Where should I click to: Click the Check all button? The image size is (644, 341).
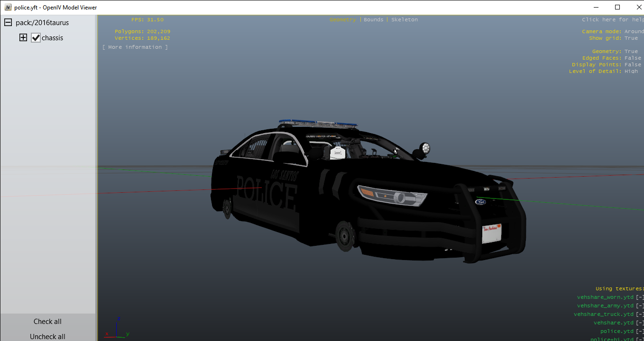(x=47, y=322)
